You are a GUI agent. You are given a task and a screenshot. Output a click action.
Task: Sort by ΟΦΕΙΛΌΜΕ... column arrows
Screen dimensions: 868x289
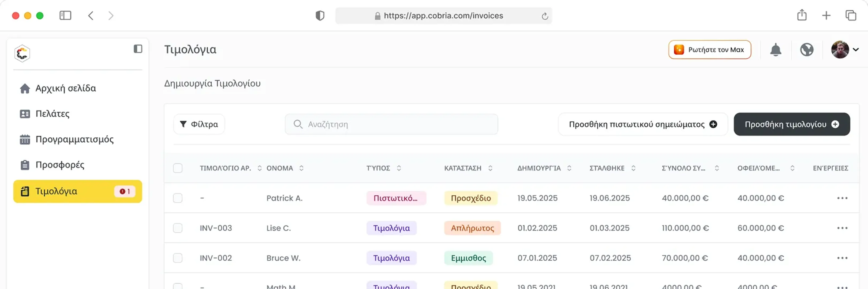point(792,168)
